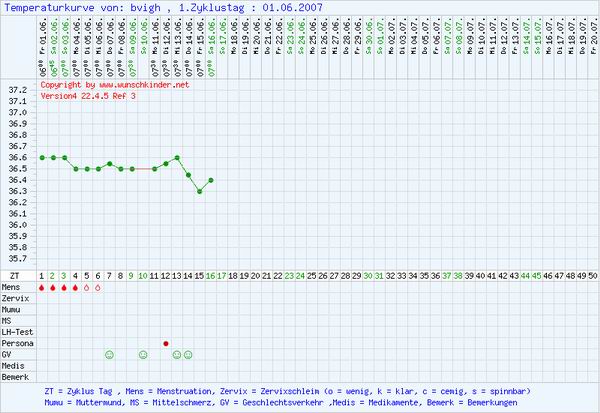The height and width of the screenshot is (413, 600).
Task: Click the GV smiley on cycle day 14
Action: (x=188, y=355)
